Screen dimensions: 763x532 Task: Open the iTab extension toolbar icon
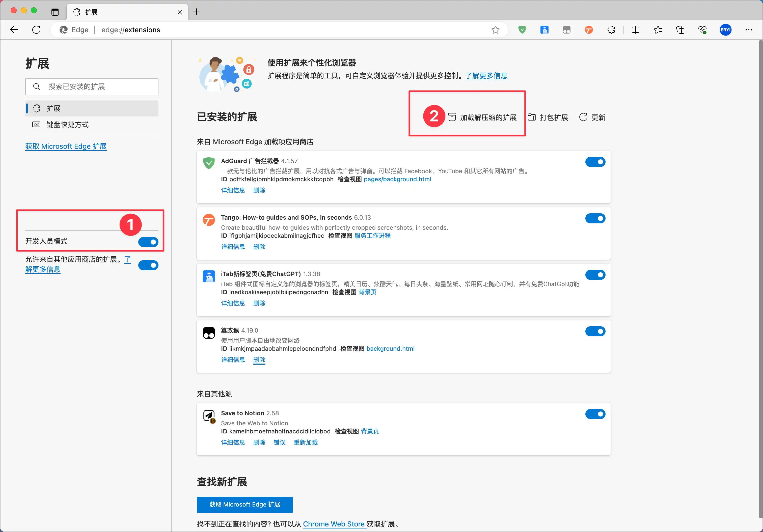coord(544,30)
